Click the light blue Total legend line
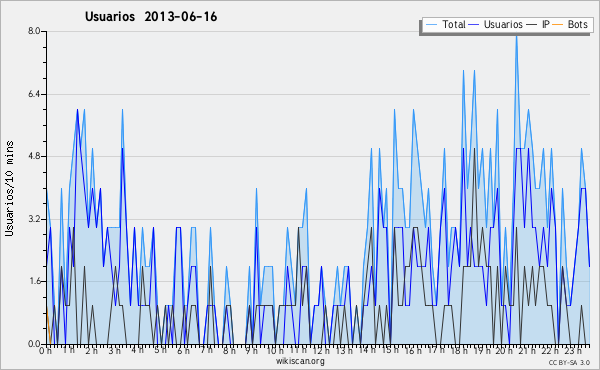600x370 pixels. (x=431, y=25)
